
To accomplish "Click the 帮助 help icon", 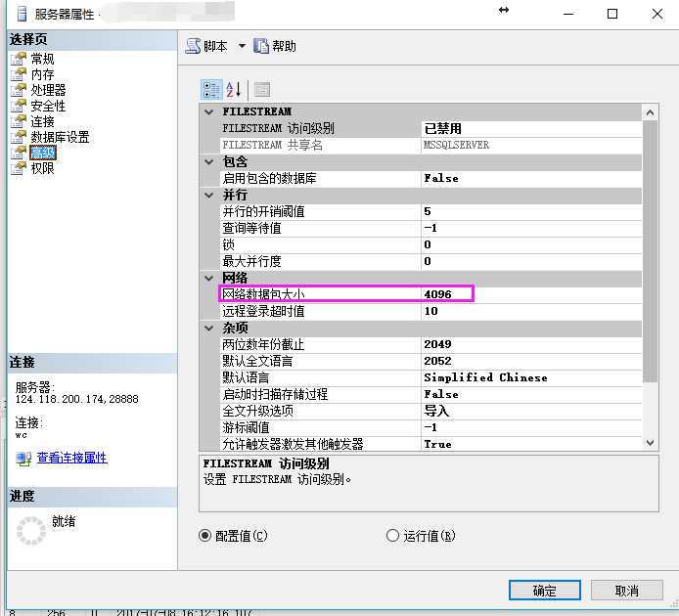I will pos(261,46).
